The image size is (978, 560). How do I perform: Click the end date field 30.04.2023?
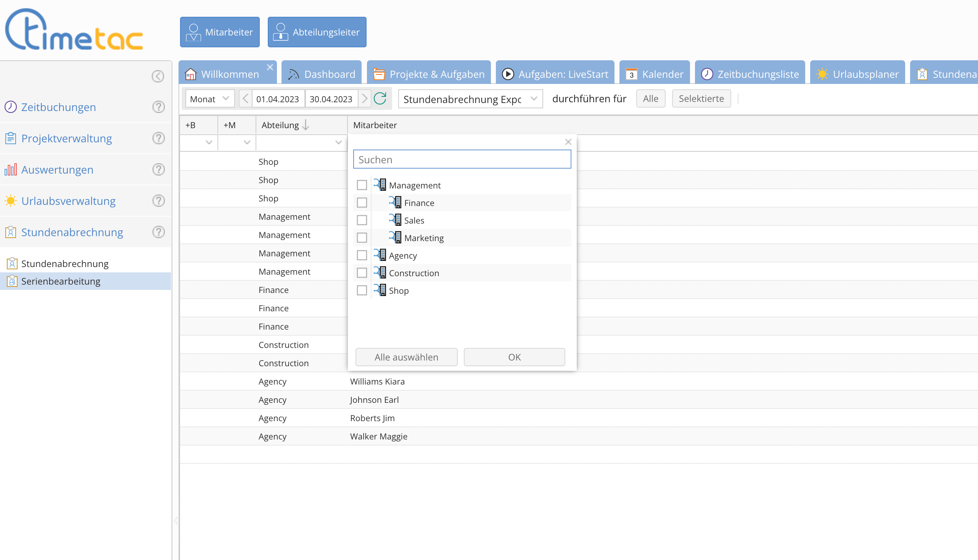(331, 99)
